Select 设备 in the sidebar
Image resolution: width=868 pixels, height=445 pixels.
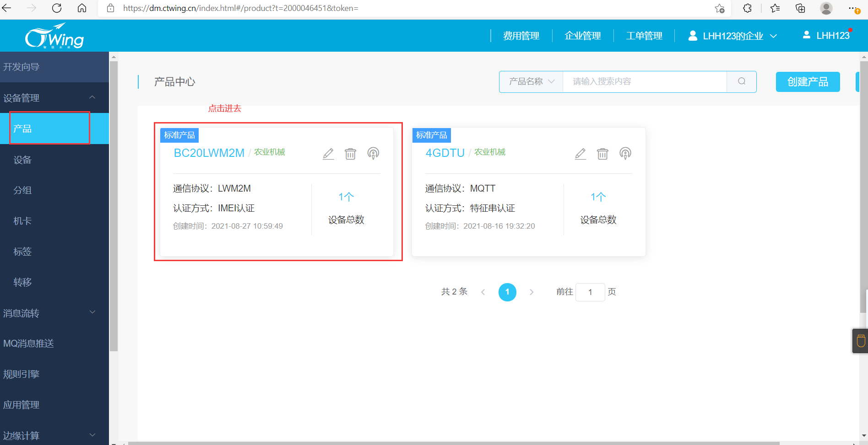(54, 160)
